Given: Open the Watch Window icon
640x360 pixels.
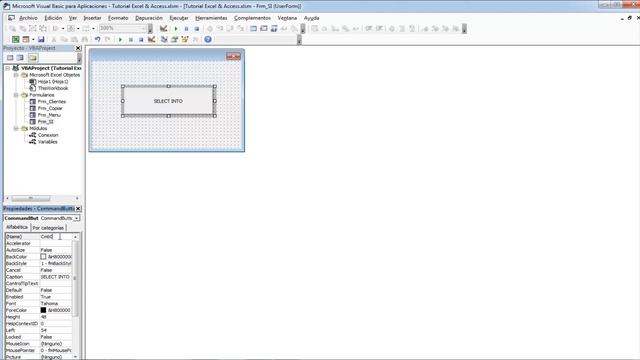Looking at the screenshot, I should pos(274,29).
